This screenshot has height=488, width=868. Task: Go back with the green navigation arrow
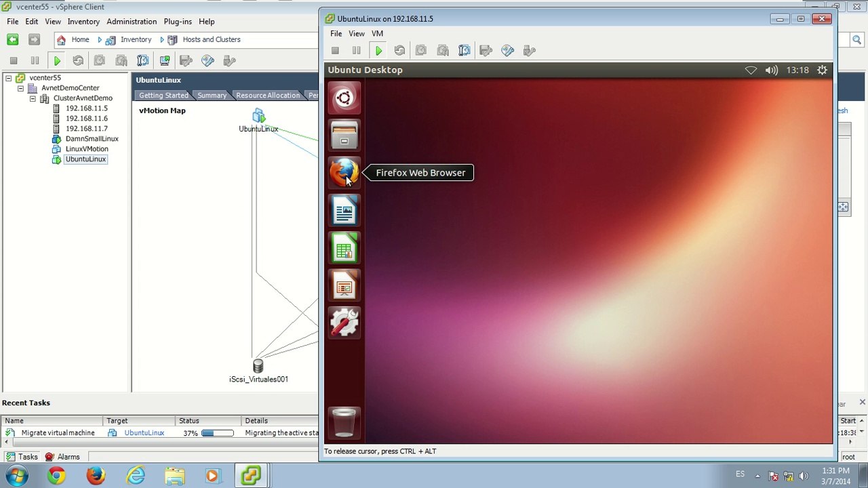click(13, 39)
